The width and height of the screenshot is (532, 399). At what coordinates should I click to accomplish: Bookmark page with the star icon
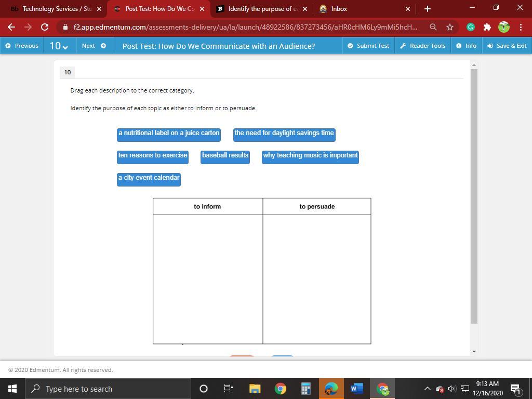point(450,27)
